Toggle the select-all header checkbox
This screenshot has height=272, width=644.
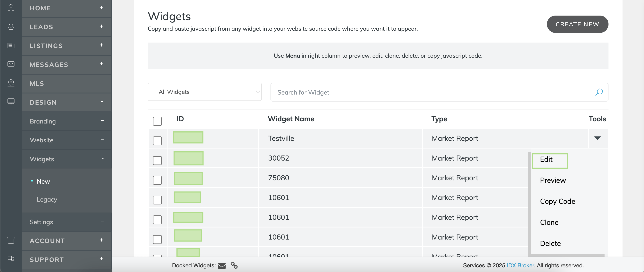[x=157, y=121]
